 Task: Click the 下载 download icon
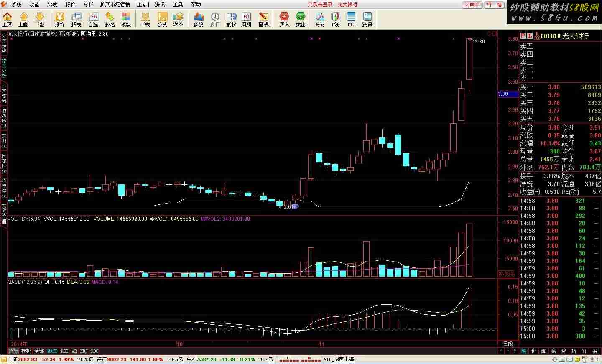click(x=145, y=19)
